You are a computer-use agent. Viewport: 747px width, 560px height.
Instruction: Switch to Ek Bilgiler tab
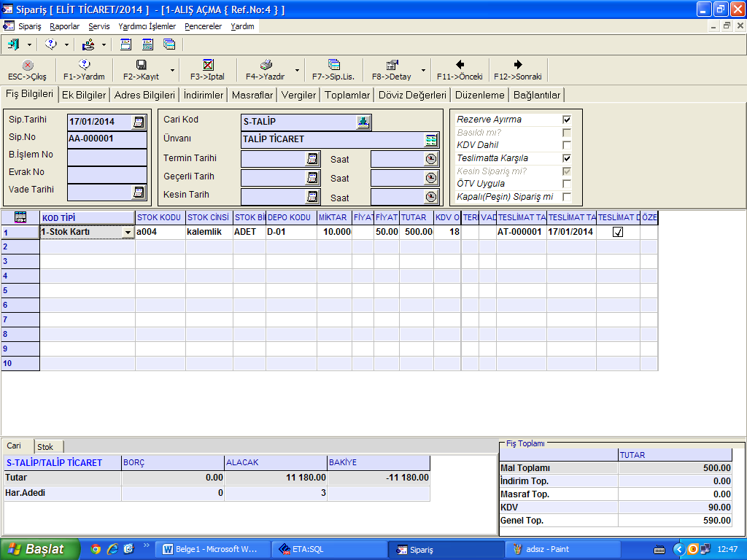tap(84, 95)
